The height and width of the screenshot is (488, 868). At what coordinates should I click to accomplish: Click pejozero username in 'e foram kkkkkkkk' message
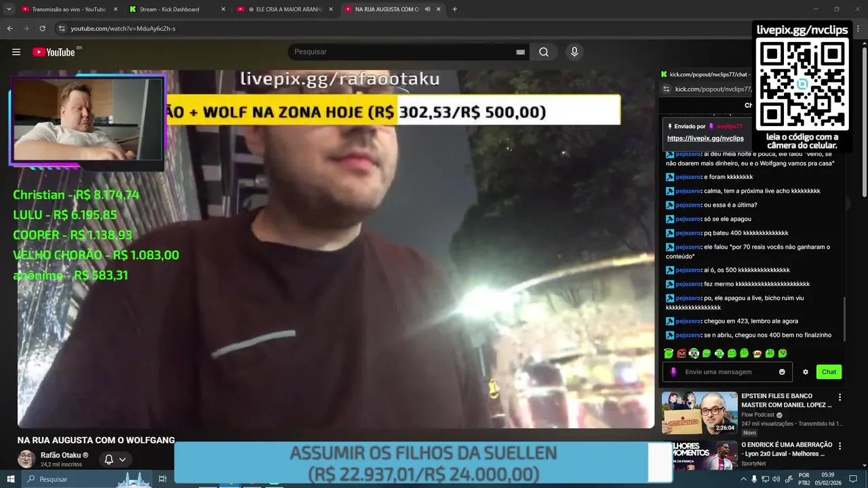pos(688,177)
